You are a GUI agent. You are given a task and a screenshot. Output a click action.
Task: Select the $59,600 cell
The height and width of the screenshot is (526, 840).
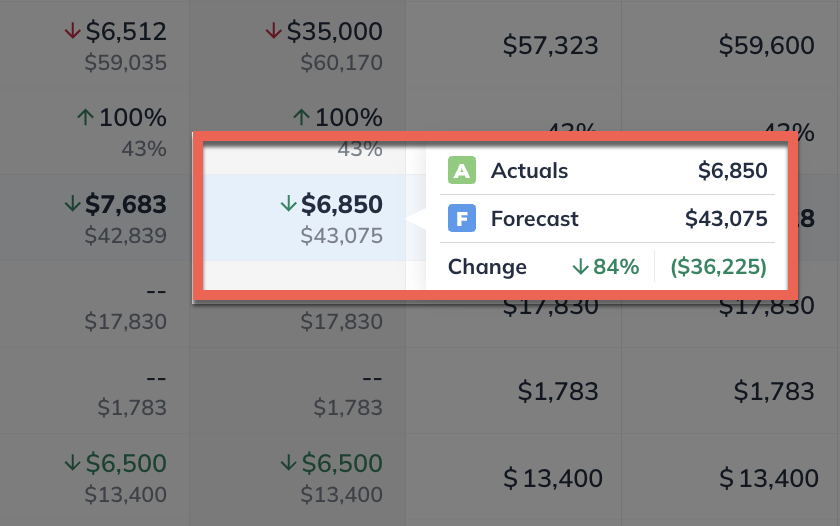pos(766,45)
